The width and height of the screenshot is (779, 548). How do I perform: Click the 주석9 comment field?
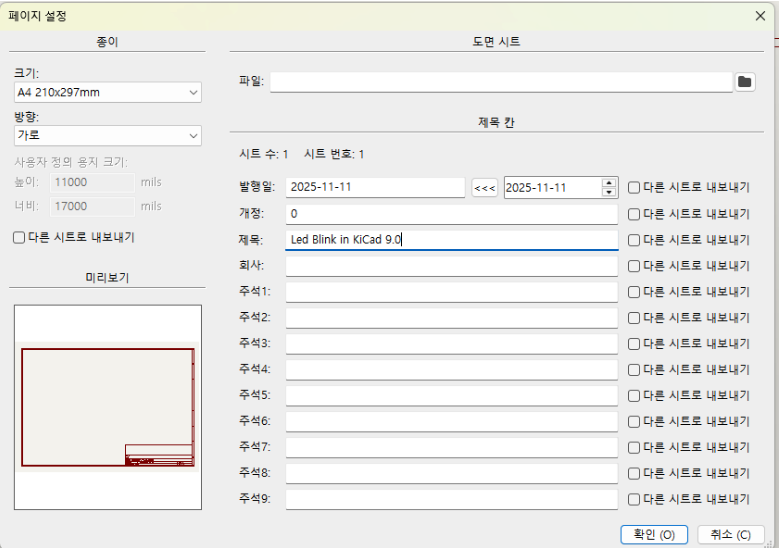click(x=452, y=499)
